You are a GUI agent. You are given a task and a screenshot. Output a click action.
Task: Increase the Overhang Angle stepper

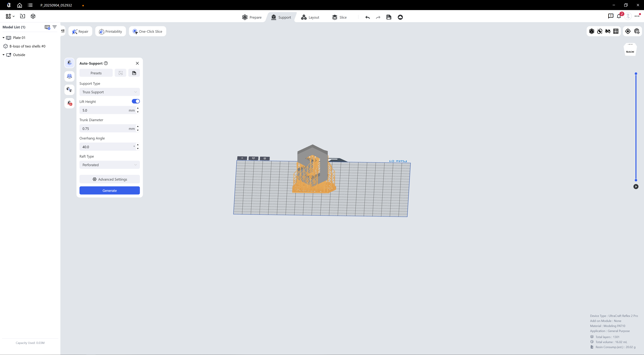pos(138,145)
